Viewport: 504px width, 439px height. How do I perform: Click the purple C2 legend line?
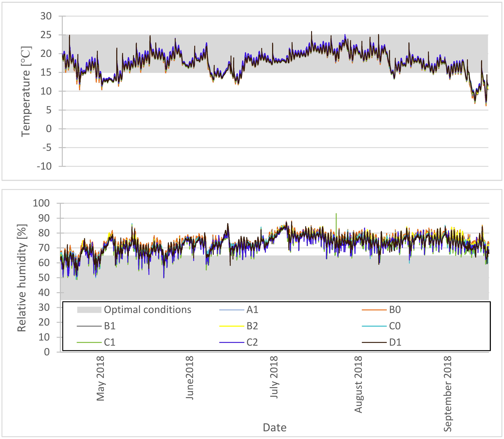coord(232,342)
